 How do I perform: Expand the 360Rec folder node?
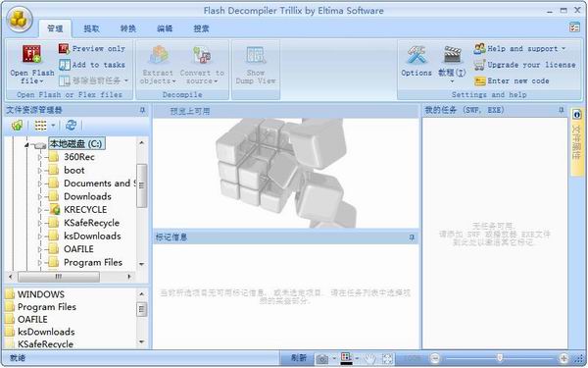click(x=40, y=157)
